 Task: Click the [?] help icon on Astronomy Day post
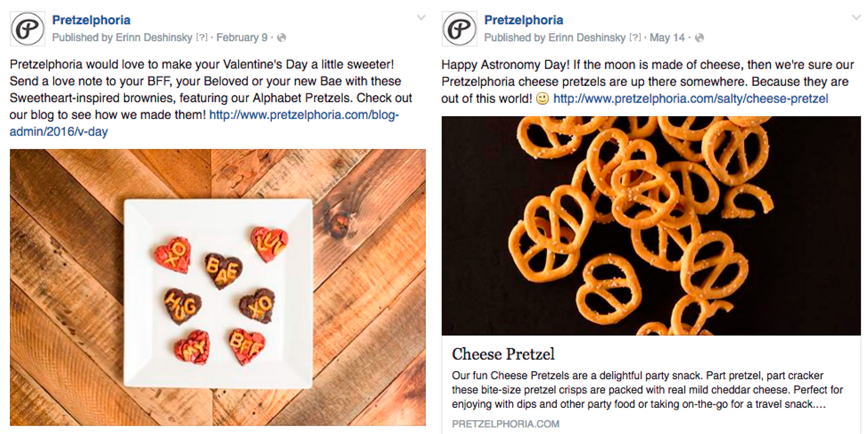635,38
